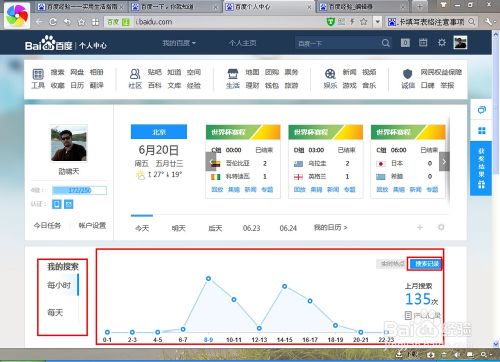The image size is (500, 362).
Task: Open the 获奖结果 side banner
Action: [x=481, y=168]
